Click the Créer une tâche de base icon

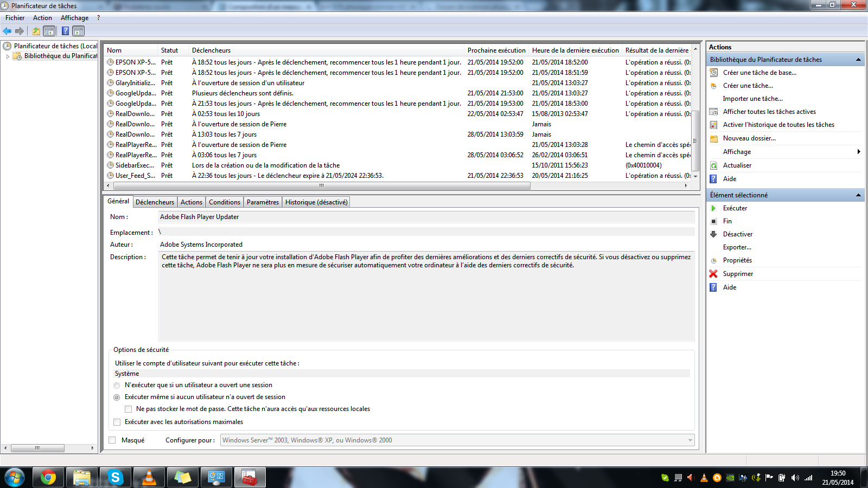(713, 73)
